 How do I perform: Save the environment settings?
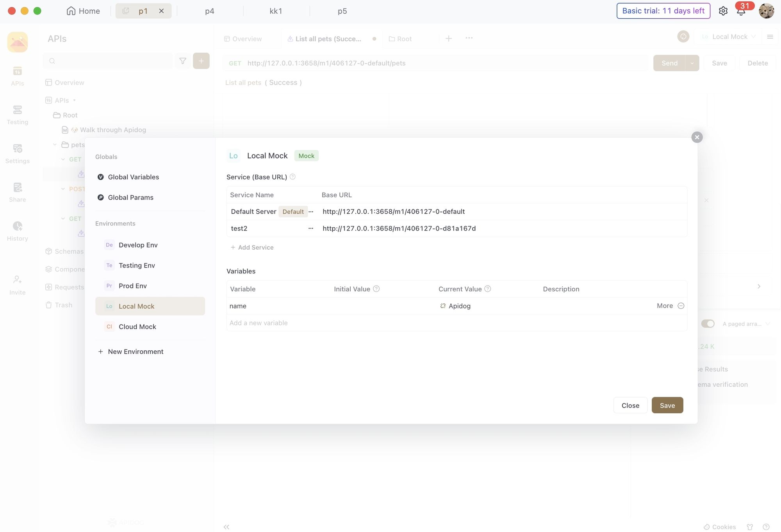pyautogui.click(x=667, y=405)
